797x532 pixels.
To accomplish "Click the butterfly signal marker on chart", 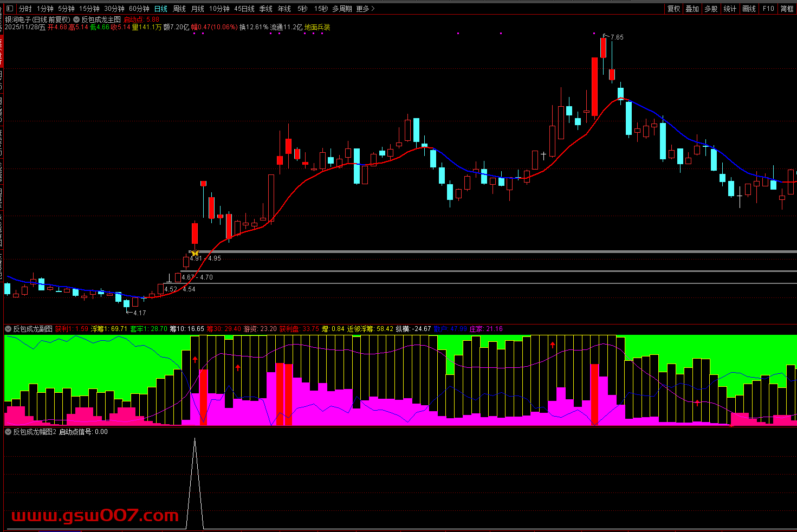I will coord(195,253).
